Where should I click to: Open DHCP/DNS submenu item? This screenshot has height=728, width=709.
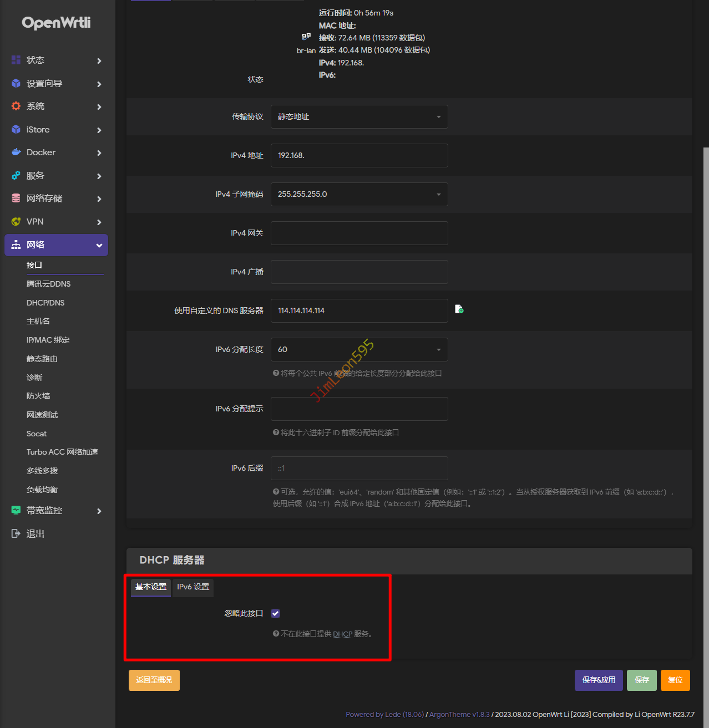pyautogui.click(x=45, y=303)
